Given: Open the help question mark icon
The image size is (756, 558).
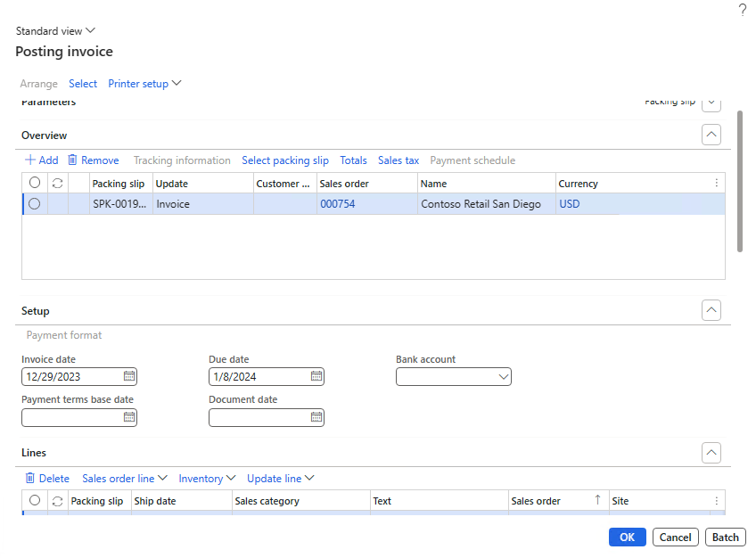Looking at the screenshot, I should (x=742, y=10).
